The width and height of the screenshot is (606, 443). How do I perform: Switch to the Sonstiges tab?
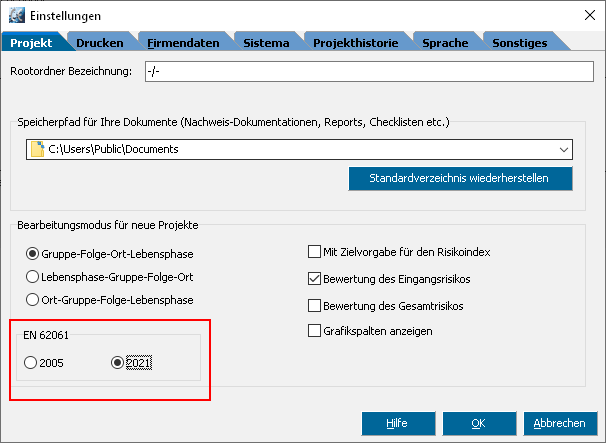(519, 43)
